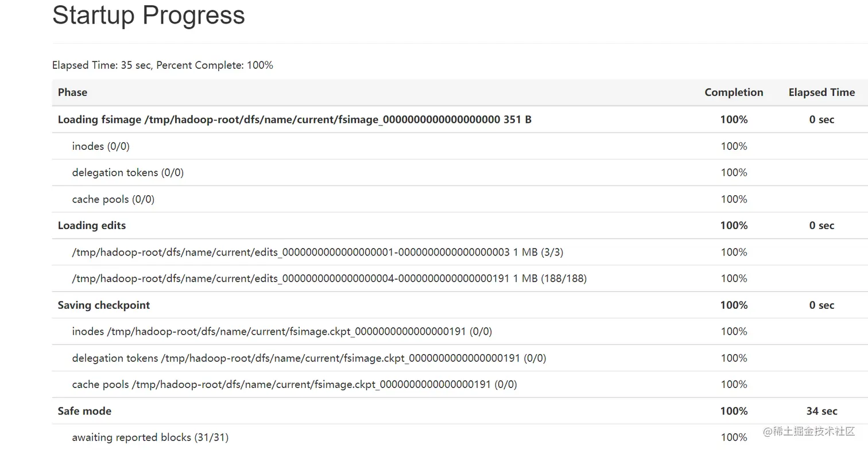Screen dimensions: 868x450
Task: Click the 34 sec elapsed time value
Action: 821,411
